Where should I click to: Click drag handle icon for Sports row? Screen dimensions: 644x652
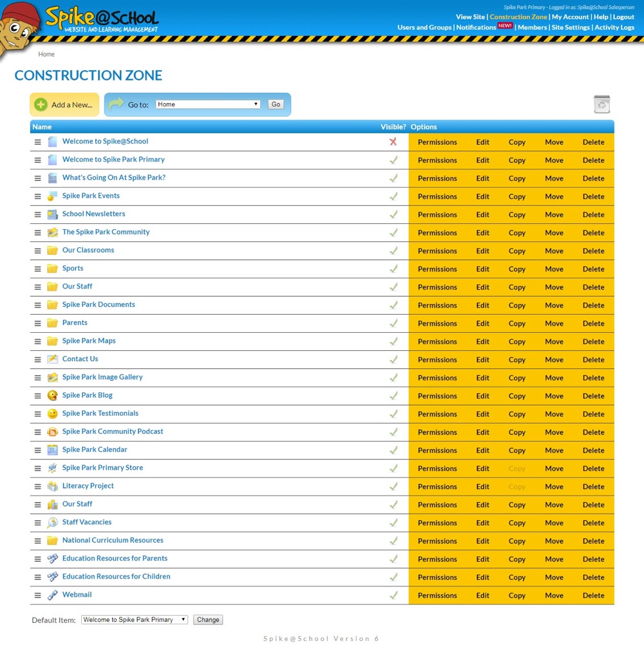point(37,269)
